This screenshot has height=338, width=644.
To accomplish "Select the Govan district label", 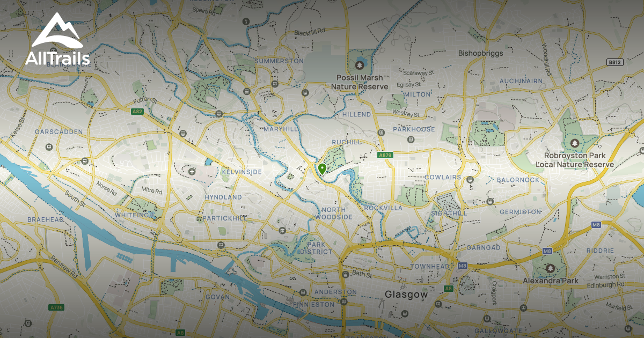I will tap(217, 297).
